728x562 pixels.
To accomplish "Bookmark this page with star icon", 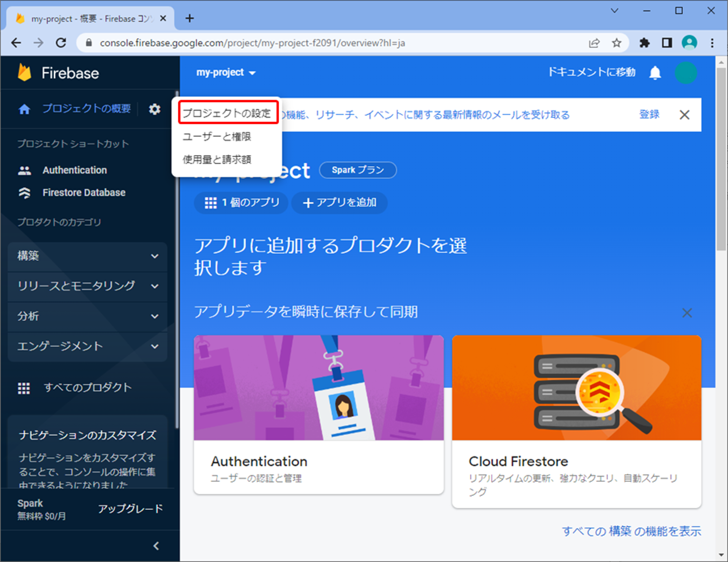I will (616, 43).
